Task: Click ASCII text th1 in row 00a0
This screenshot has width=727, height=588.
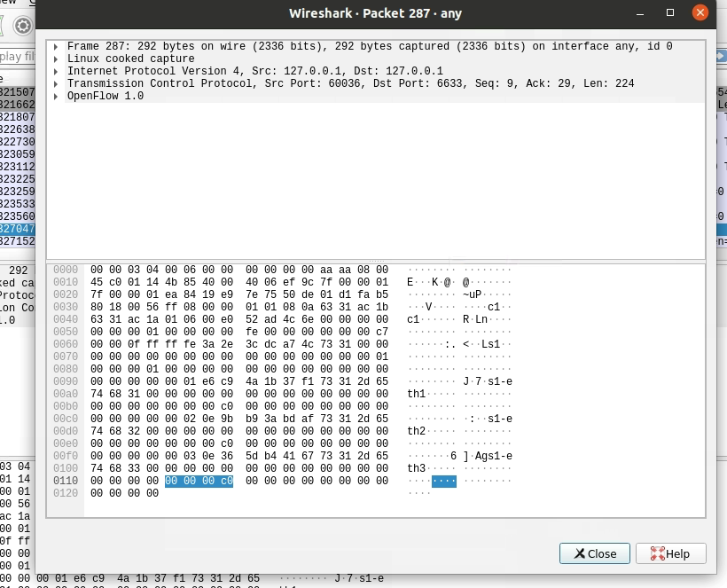Action: [417, 394]
